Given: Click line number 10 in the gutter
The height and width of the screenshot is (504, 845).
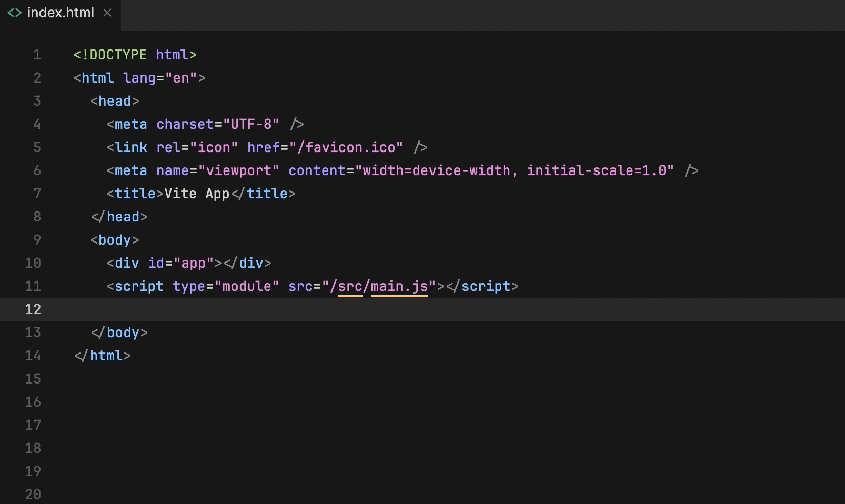Looking at the screenshot, I should (x=33, y=263).
